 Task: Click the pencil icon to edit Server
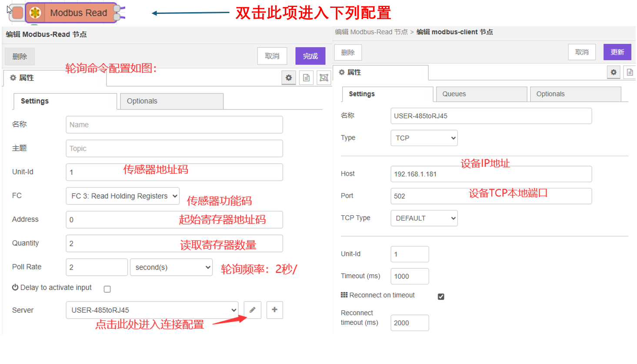pyautogui.click(x=252, y=310)
